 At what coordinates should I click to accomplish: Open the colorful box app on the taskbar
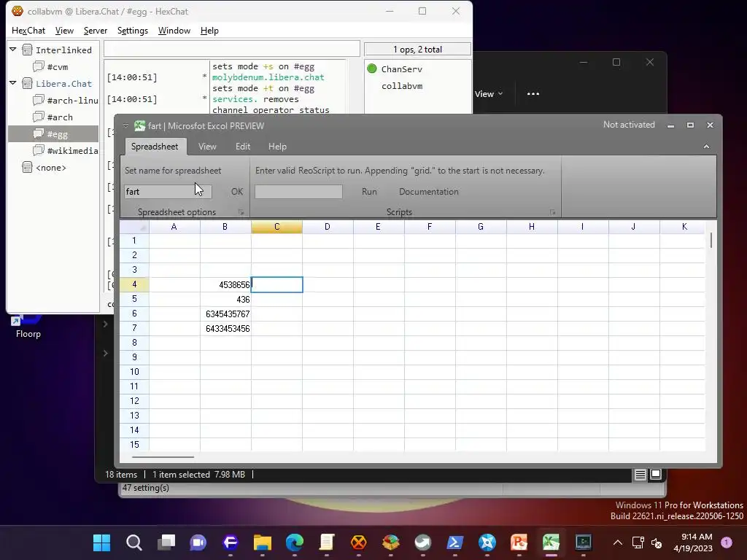pyautogui.click(x=391, y=542)
